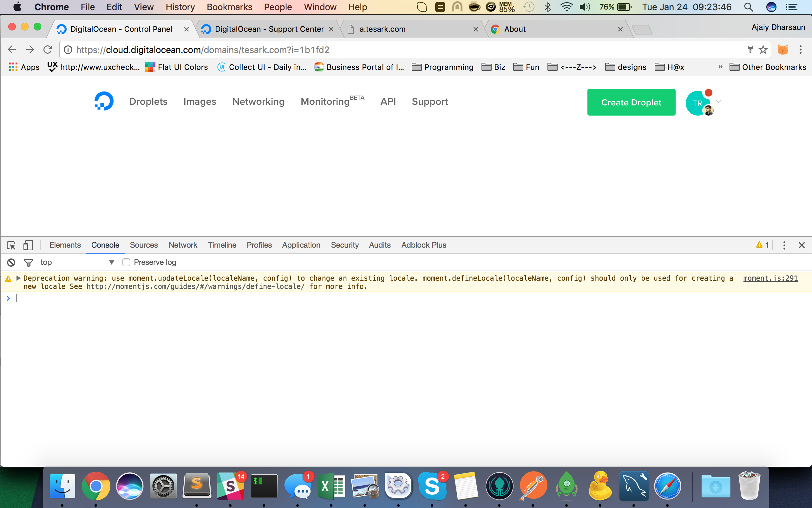Show hidden bookmarks with the double chevron

click(x=720, y=67)
